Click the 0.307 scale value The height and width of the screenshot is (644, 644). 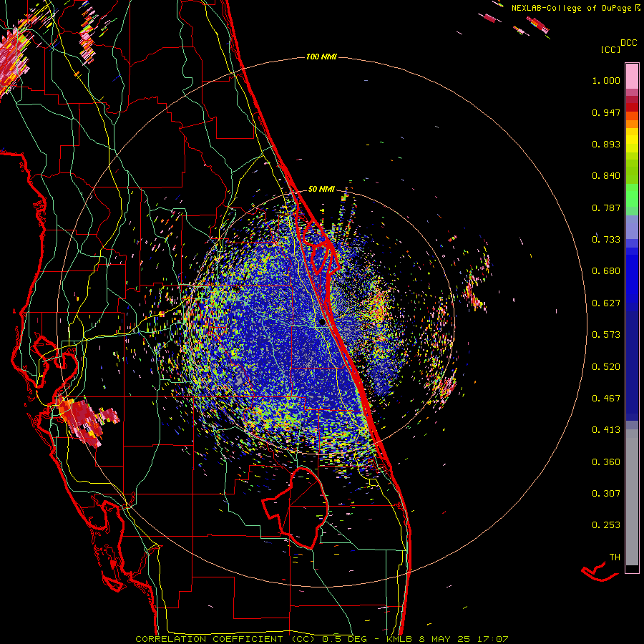(606, 494)
